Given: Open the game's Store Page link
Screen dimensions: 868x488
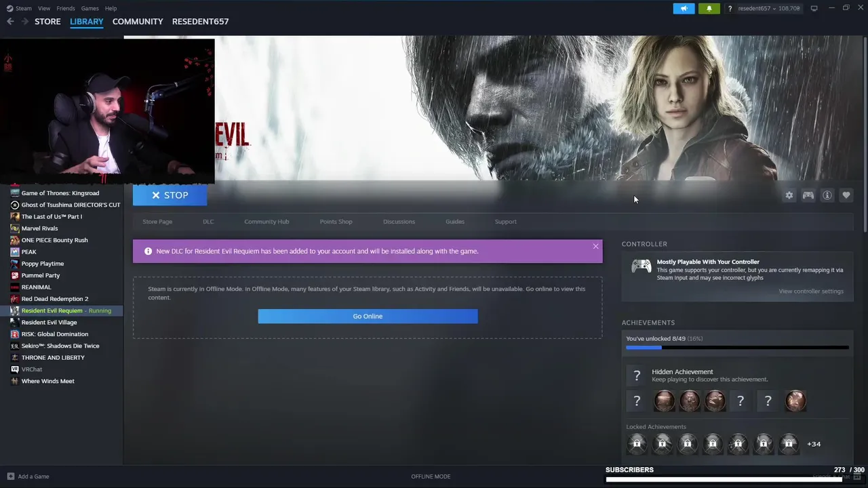Looking at the screenshot, I should 157,222.
